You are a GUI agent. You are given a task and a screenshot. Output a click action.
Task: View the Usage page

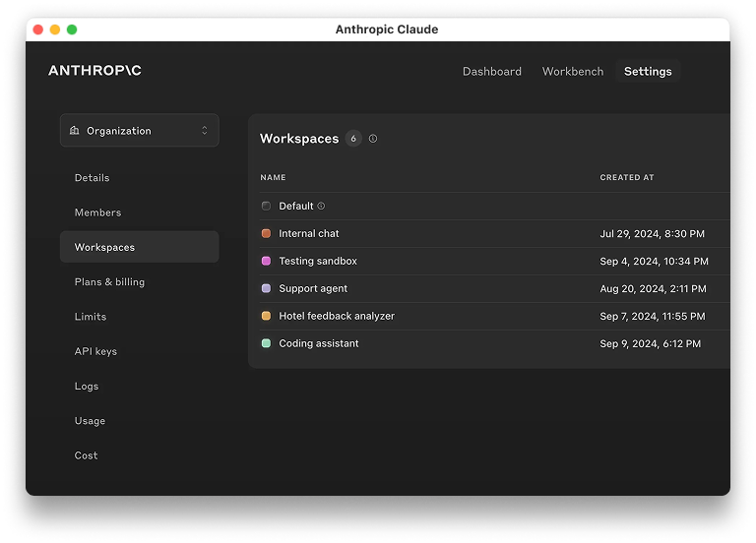90,421
